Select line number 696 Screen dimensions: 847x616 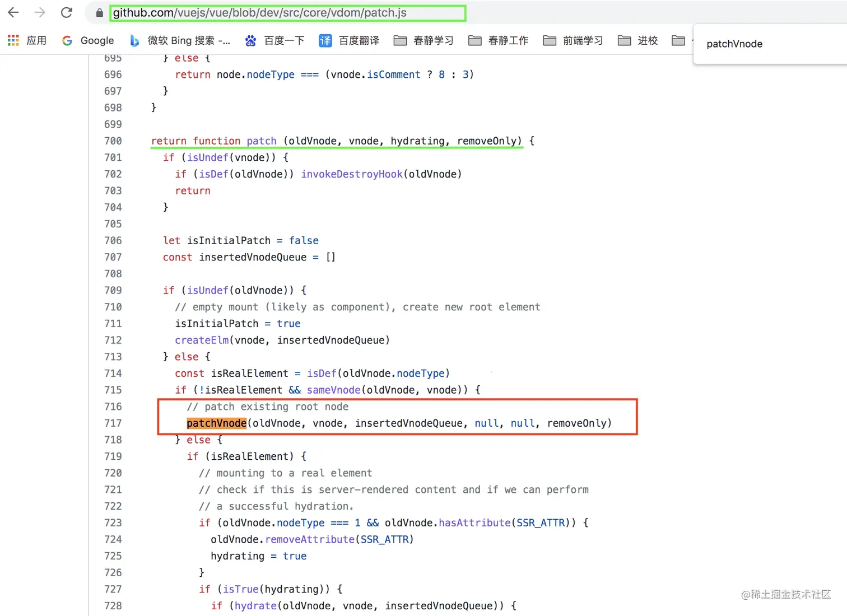[x=113, y=75]
